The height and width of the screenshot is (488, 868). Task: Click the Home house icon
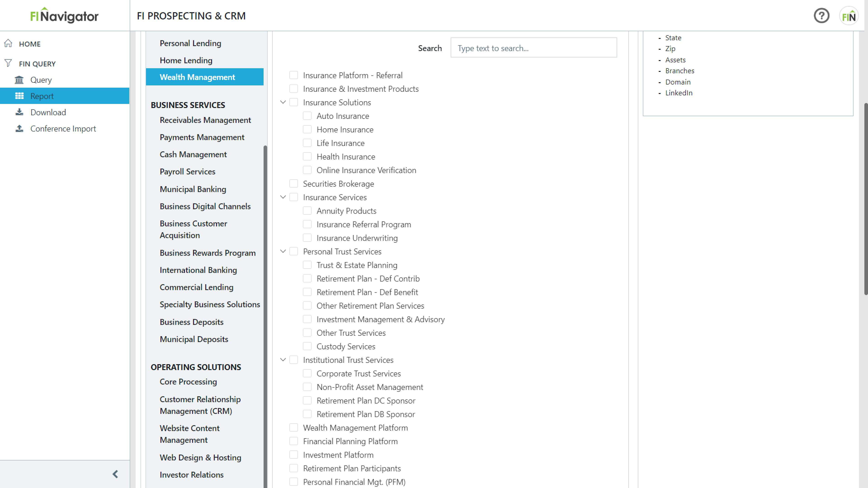point(8,43)
